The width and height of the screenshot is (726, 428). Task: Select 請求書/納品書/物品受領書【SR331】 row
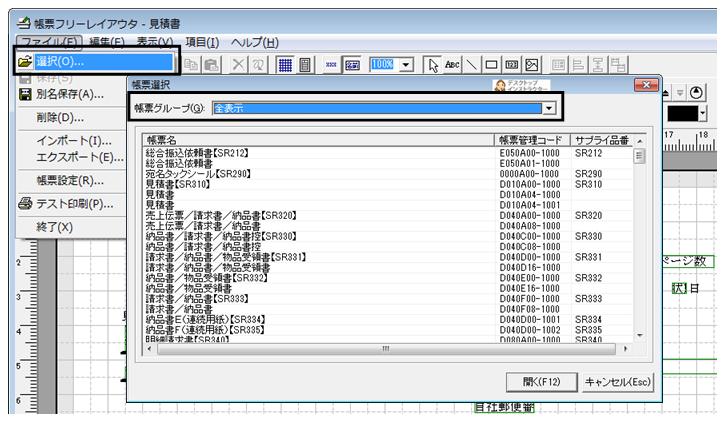click(388, 257)
